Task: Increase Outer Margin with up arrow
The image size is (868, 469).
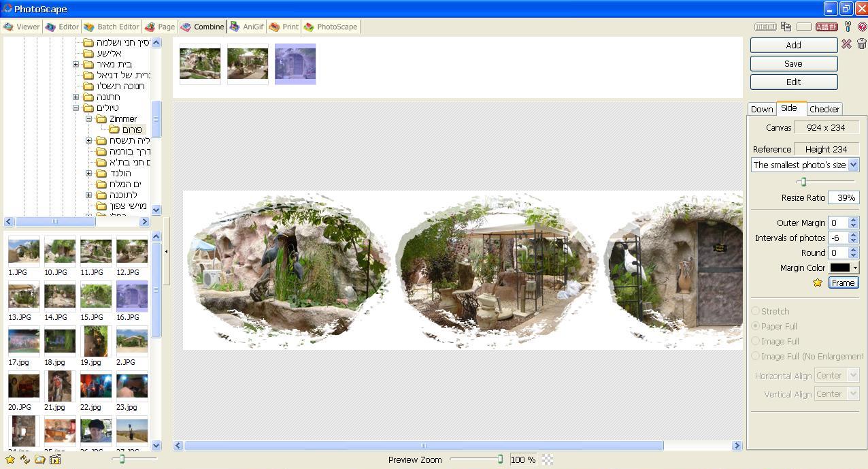Action: tap(854, 220)
